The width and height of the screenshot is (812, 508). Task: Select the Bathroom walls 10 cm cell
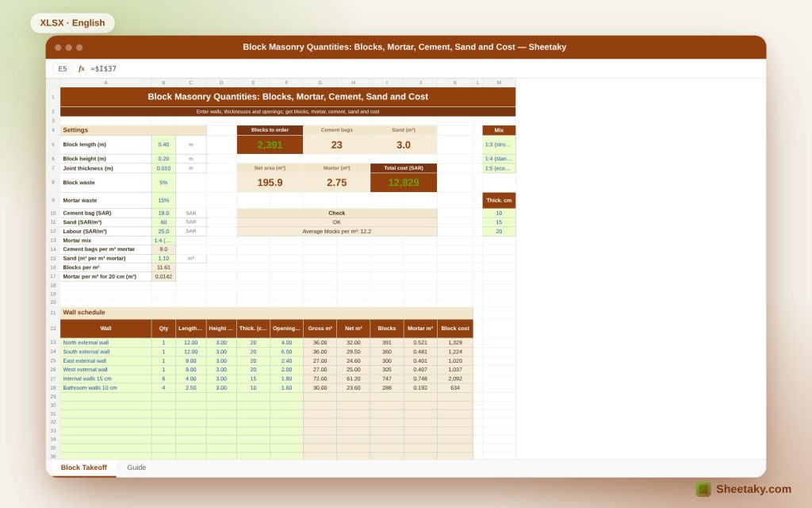[105, 387]
